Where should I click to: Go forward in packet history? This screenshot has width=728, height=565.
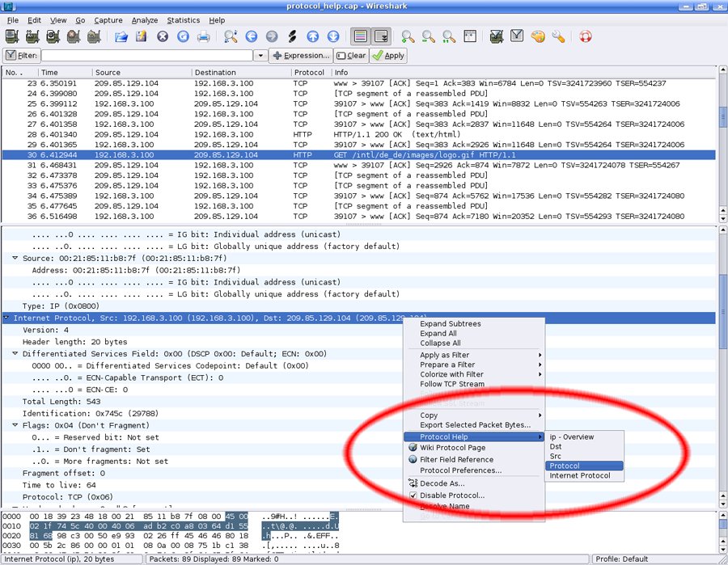pos(272,36)
